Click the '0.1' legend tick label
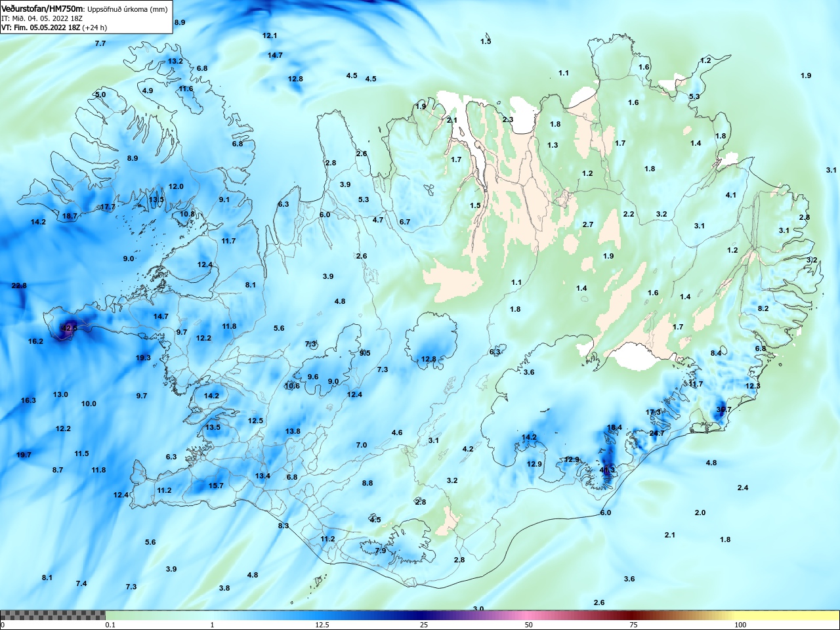Screen dimensions: 840x630 [x=110, y=625]
